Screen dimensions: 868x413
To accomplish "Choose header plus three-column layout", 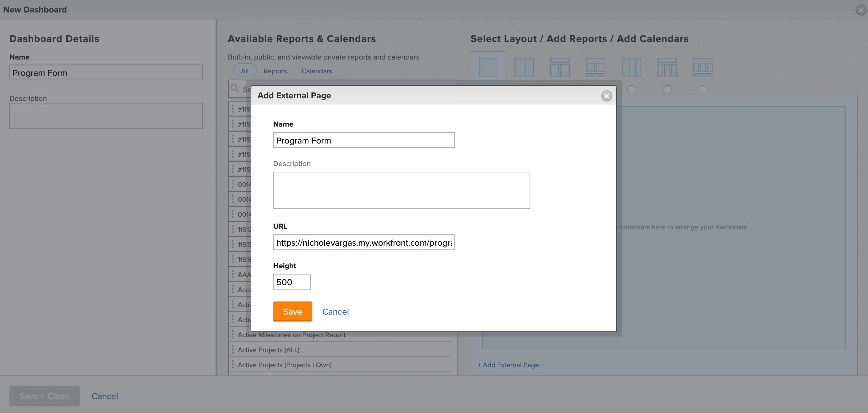I will [667, 67].
